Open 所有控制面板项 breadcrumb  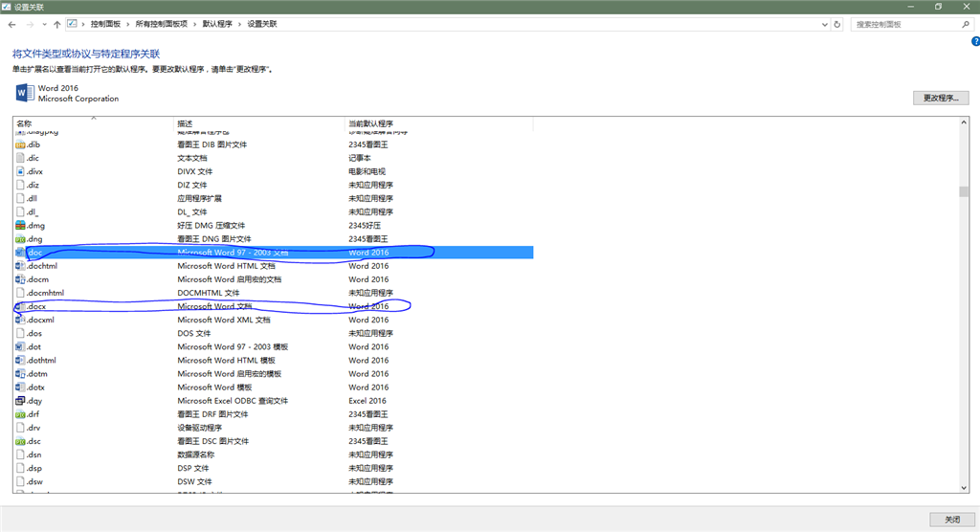coord(161,24)
